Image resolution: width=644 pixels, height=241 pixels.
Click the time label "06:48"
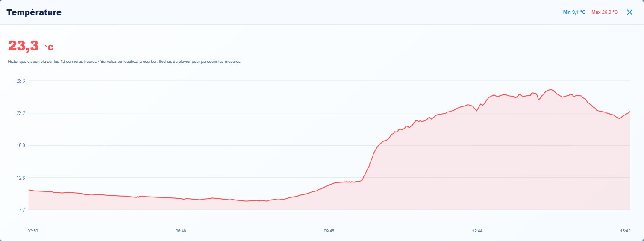(x=181, y=231)
